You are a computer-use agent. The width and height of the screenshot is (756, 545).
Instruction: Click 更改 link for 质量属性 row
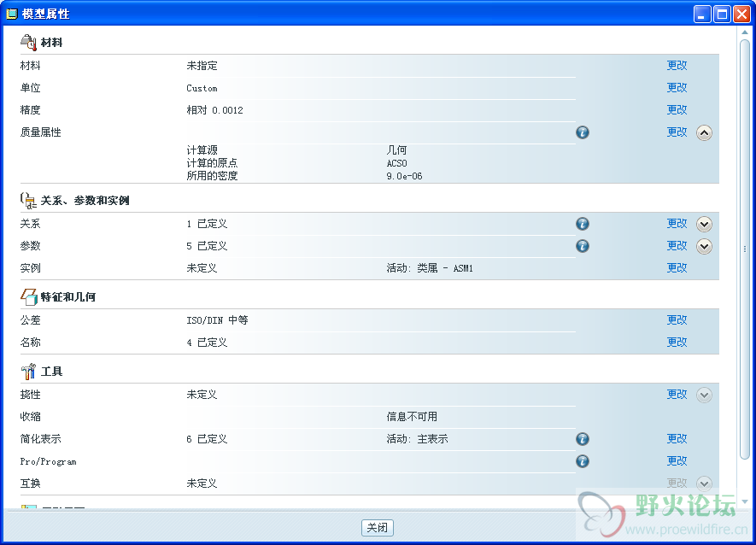pyautogui.click(x=677, y=132)
